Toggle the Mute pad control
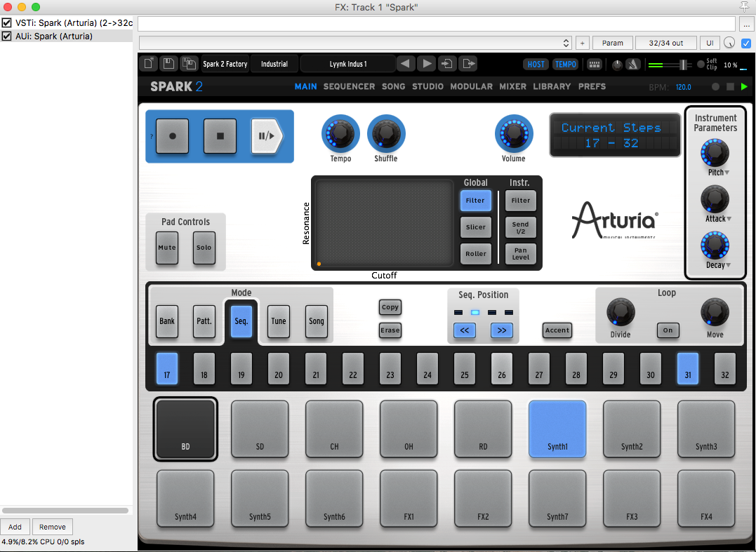Image resolution: width=756 pixels, height=552 pixels. click(x=167, y=248)
